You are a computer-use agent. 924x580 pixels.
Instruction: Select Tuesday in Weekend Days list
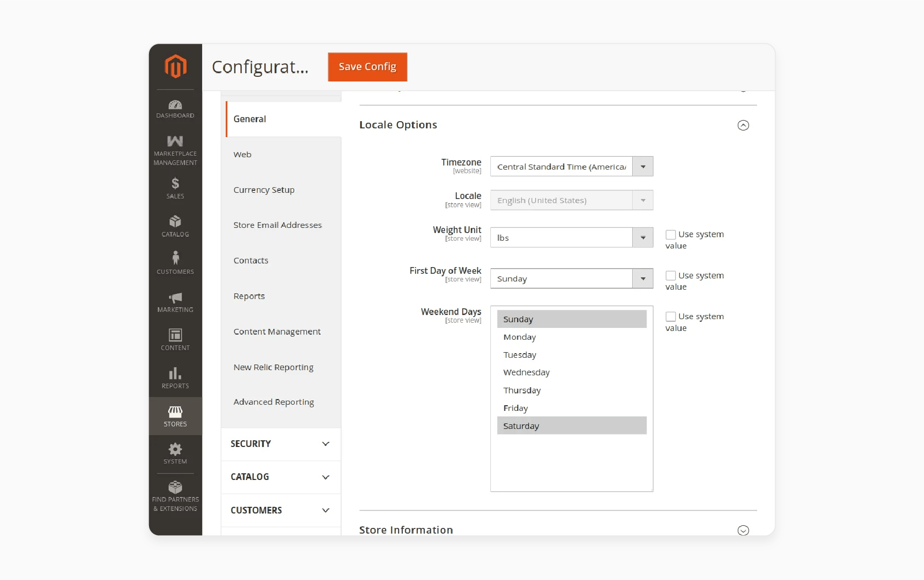[572, 355]
